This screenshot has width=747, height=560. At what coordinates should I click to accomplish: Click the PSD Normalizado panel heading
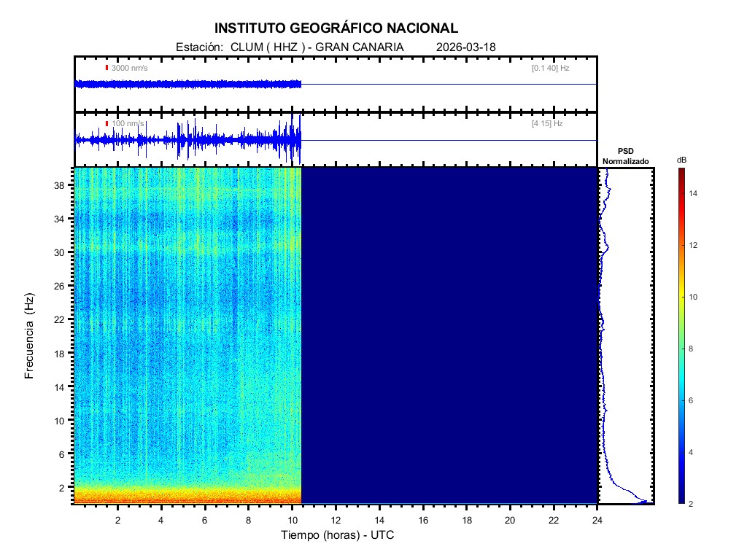[x=625, y=155]
